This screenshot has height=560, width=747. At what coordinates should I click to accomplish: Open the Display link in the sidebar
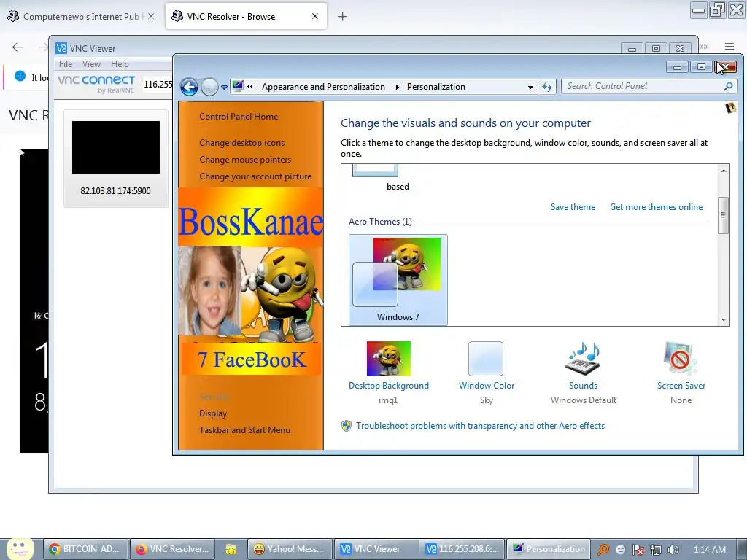[x=213, y=413]
